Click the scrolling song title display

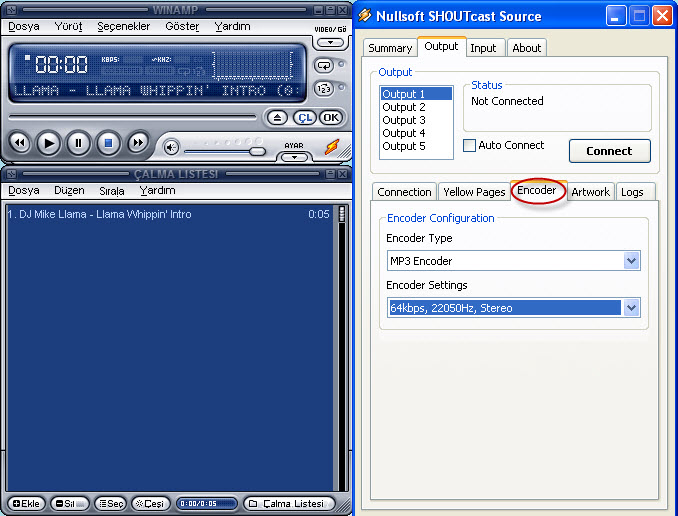pyautogui.click(x=157, y=90)
